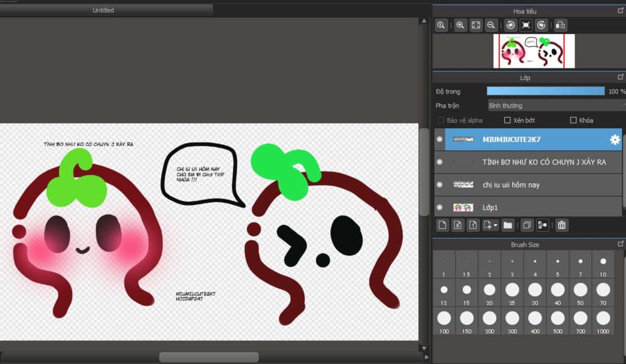The height and width of the screenshot is (364, 626).
Task: Pop out the Brush Size panel
Action: (620, 244)
